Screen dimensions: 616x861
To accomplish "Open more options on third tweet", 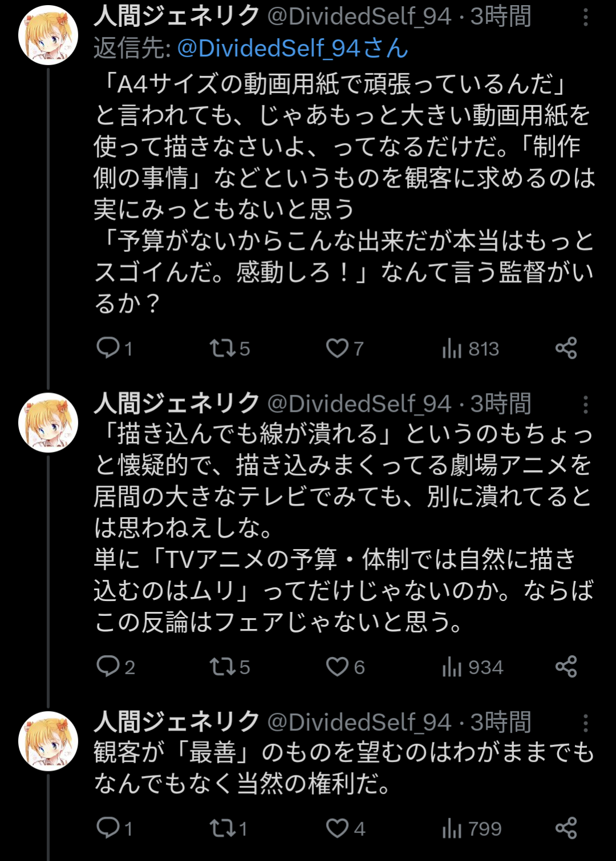I will click(x=585, y=723).
